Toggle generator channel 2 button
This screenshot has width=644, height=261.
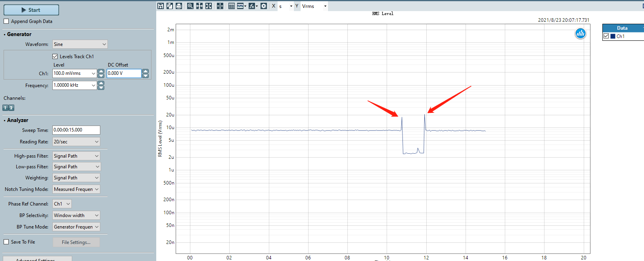(x=11, y=108)
